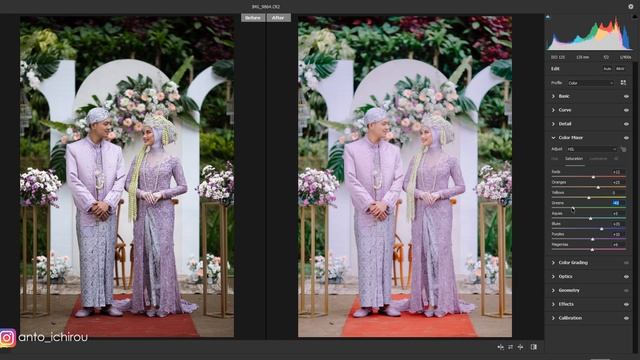Toggle highlight clipping warning on histogram
640x360 pixels.
635,17
